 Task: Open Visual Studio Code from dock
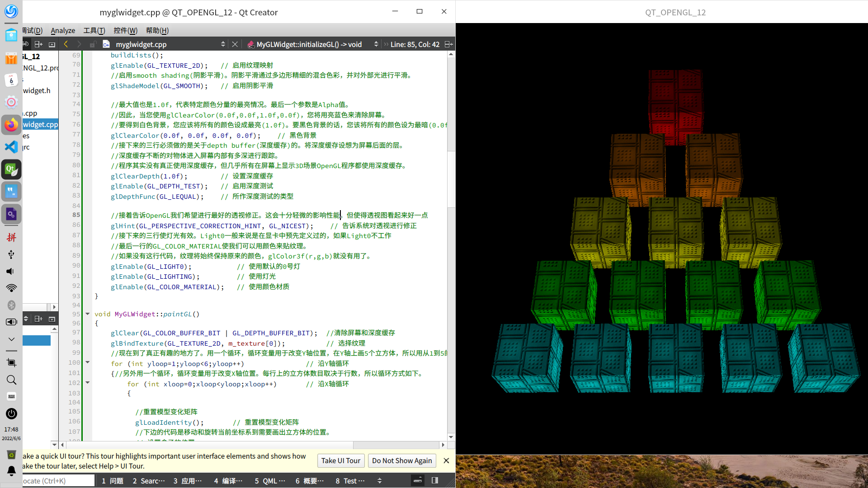click(11, 147)
